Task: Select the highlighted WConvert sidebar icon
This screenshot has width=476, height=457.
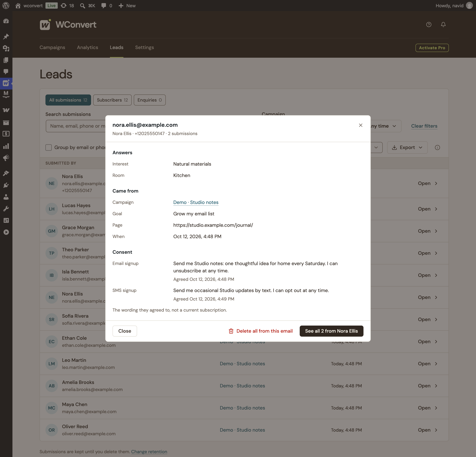Action: coord(6,83)
